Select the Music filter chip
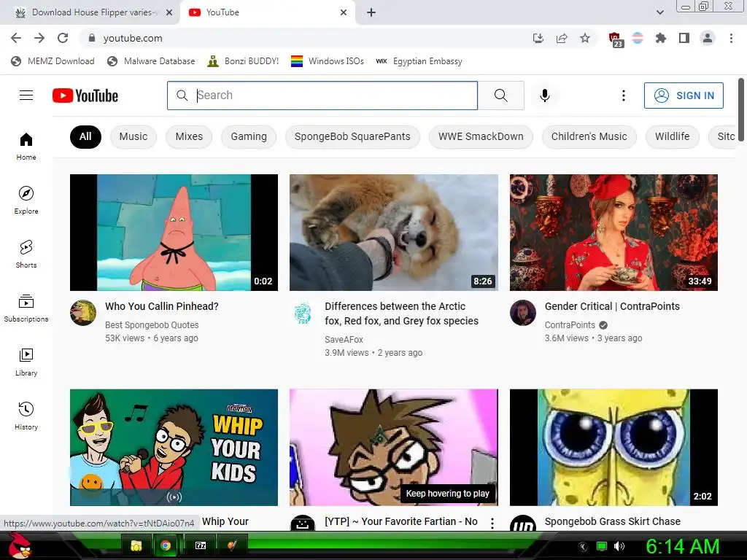This screenshot has height=560, width=747. (133, 136)
